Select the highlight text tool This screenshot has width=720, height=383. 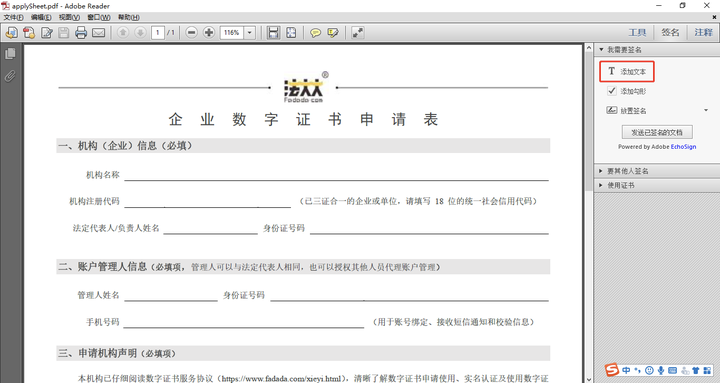coord(333,33)
